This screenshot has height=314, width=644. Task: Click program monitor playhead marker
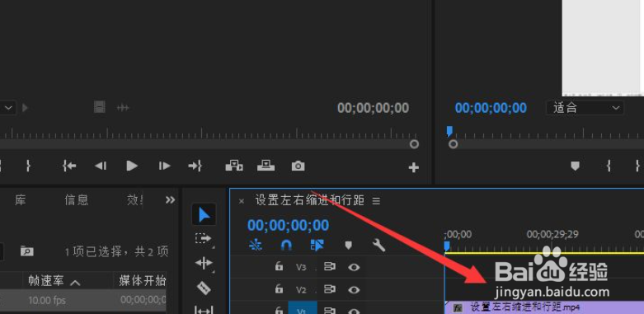tap(449, 131)
